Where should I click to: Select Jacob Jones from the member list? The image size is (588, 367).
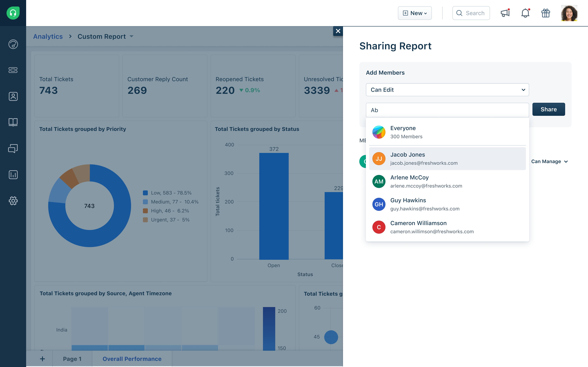(447, 158)
